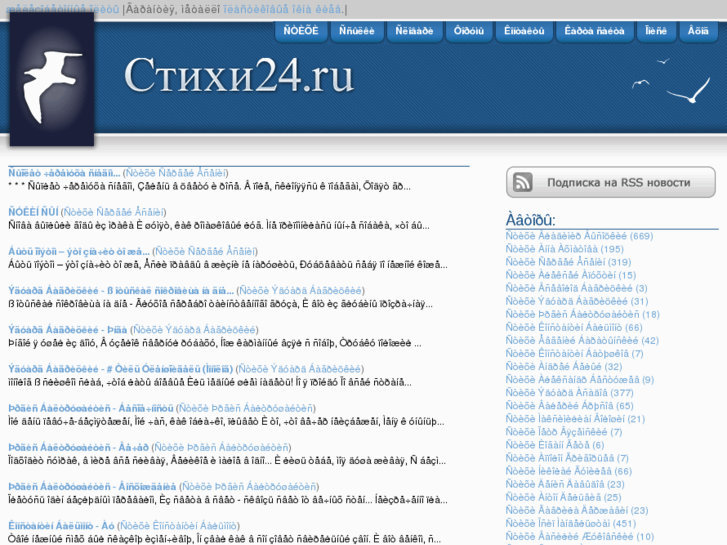Open the poem title 'Áûòü ïîýòîì – ýòî çíà÷èò òî æå...'

coord(79,251)
